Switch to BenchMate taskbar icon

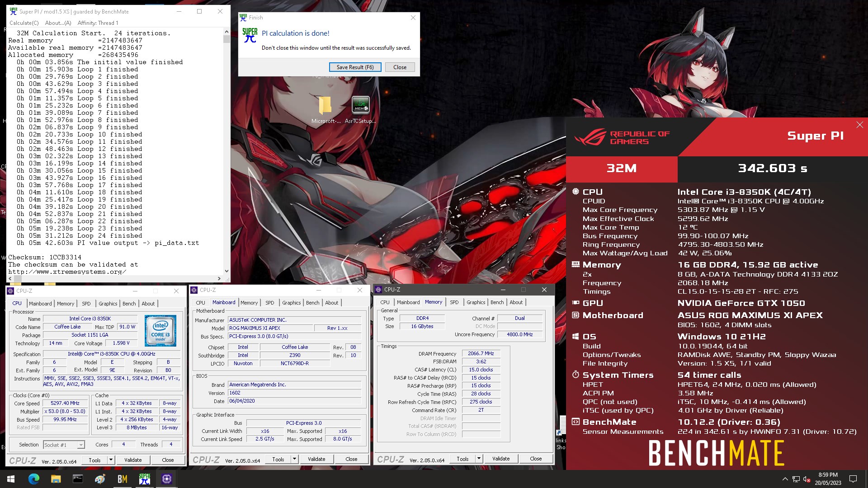pos(123,479)
